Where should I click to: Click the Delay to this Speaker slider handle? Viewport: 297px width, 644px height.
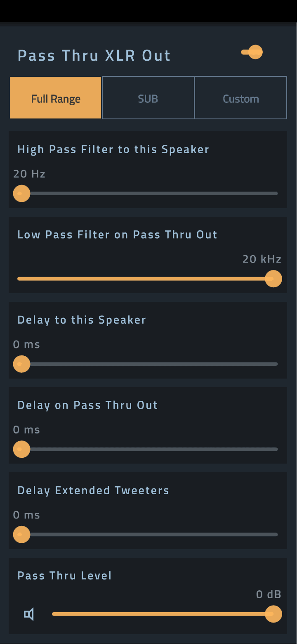21,364
